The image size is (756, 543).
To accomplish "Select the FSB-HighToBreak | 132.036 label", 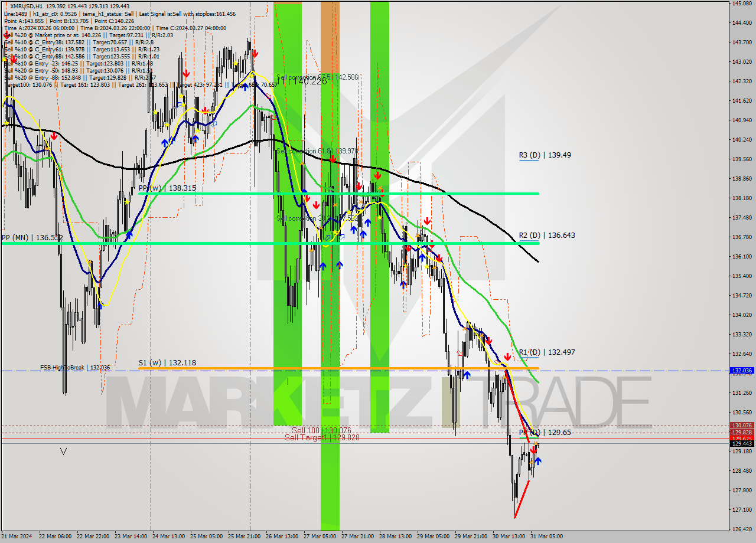I will click(x=75, y=368).
